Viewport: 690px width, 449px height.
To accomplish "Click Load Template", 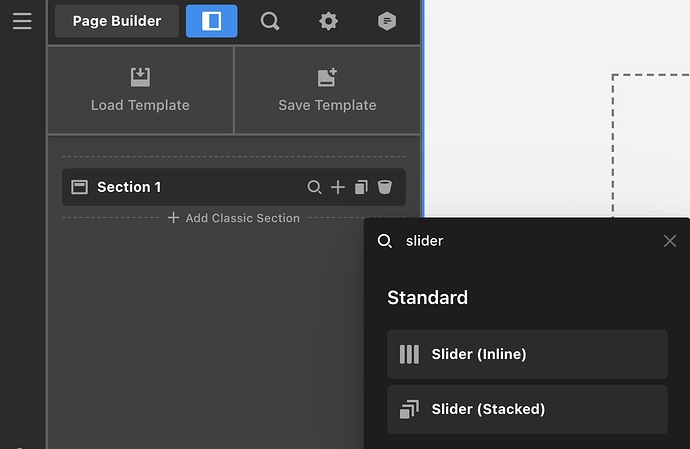I will [x=140, y=90].
